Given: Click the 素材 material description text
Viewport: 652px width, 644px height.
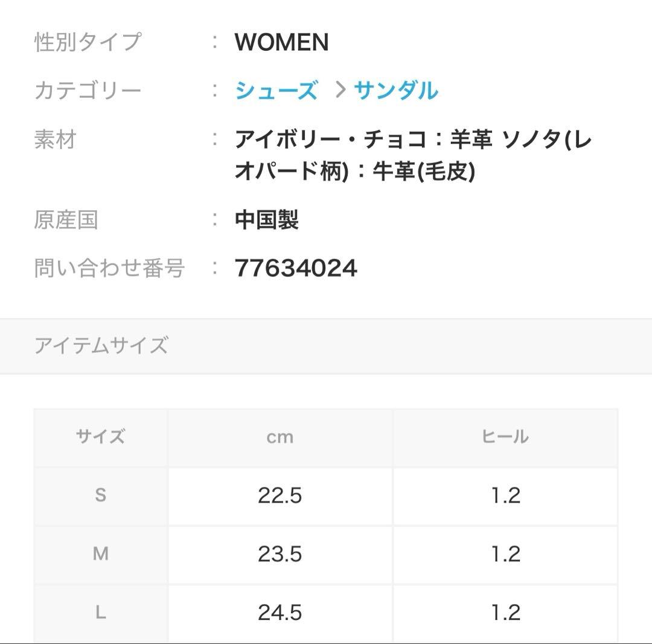Looking at the screenshot, I should coord(413,156).
